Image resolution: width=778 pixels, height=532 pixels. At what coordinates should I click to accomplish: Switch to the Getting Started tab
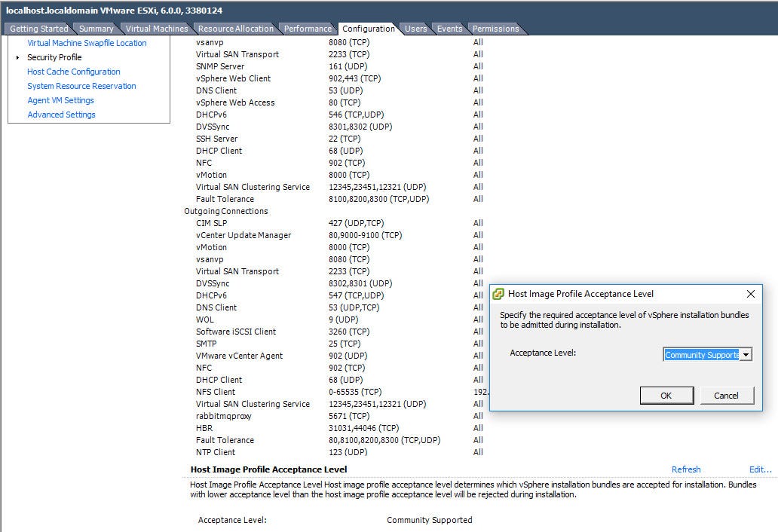38,29
